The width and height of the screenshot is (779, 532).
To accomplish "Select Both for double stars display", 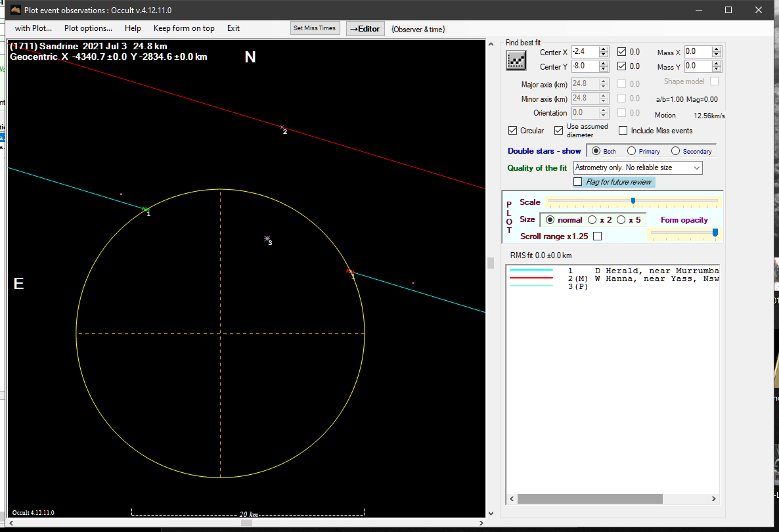I will (x=596, y=151).
